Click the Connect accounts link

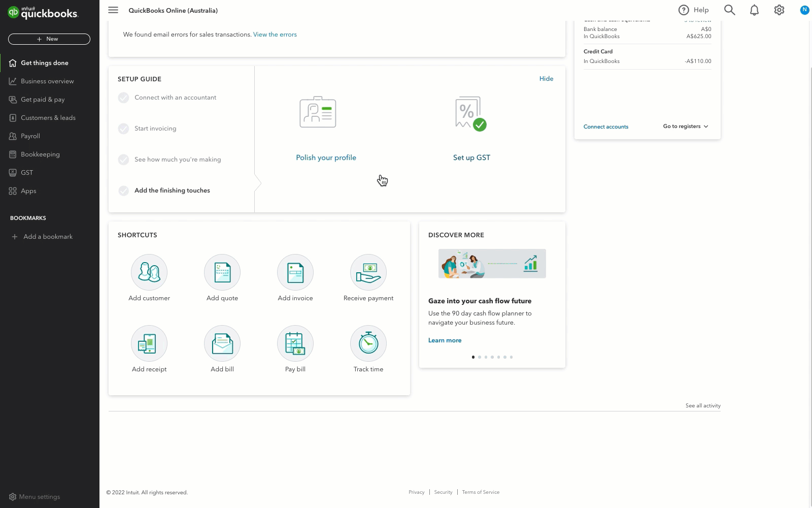[606, 127]
